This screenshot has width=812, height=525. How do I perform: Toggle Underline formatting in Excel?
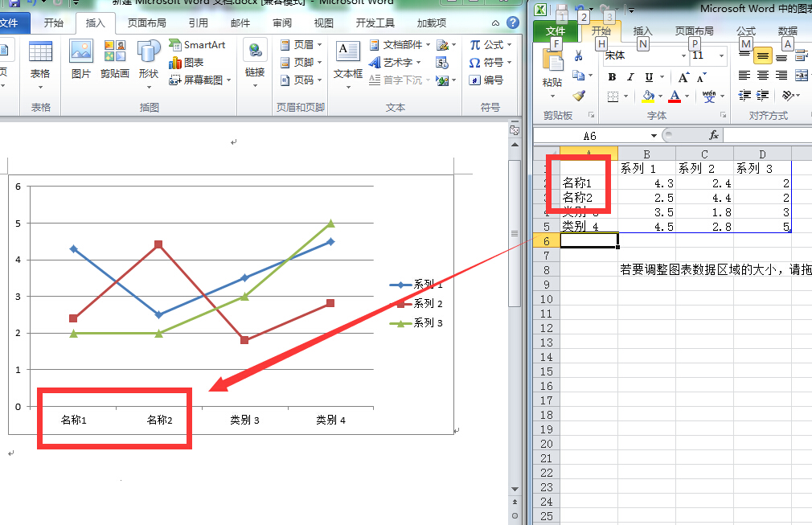click(x=649, y=77)
